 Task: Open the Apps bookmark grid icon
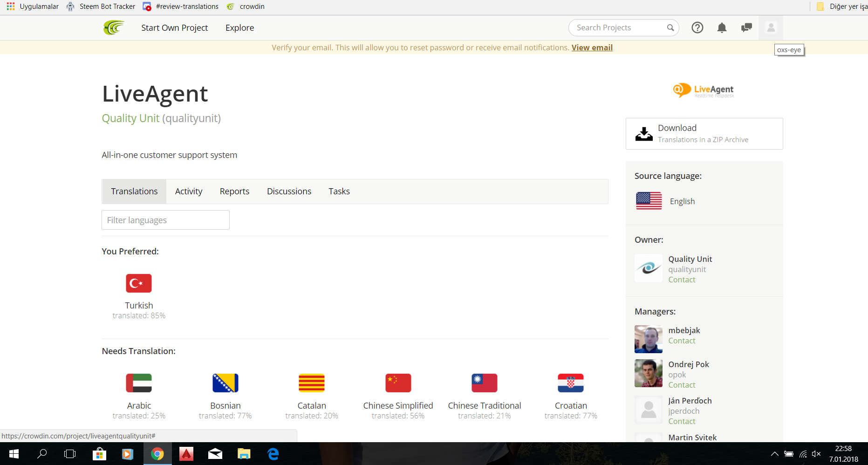(11, 6)
